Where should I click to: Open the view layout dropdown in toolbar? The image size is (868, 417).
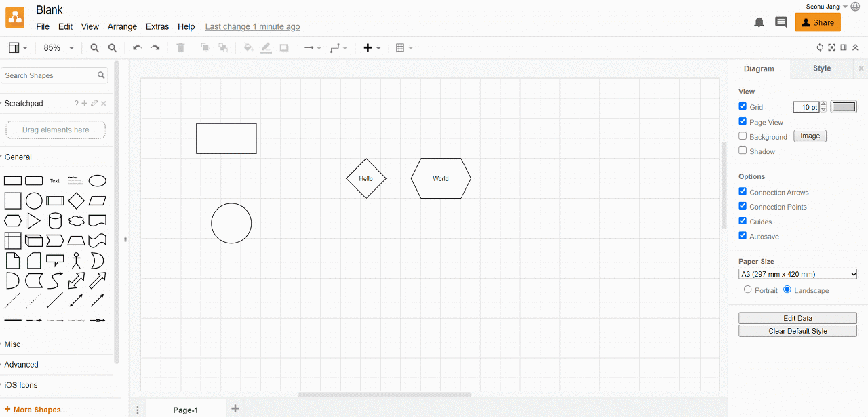pyautogui.click(x=18, y=48)
